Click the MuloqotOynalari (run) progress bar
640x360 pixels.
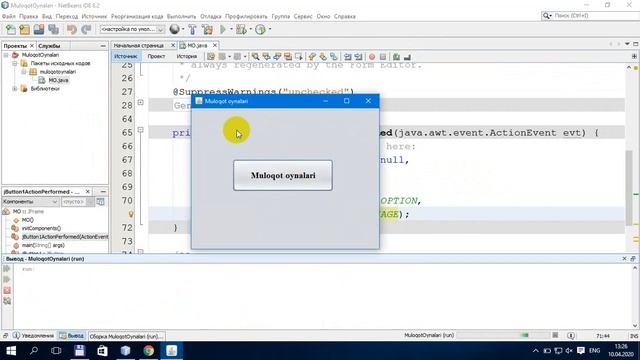click(503, 335)
